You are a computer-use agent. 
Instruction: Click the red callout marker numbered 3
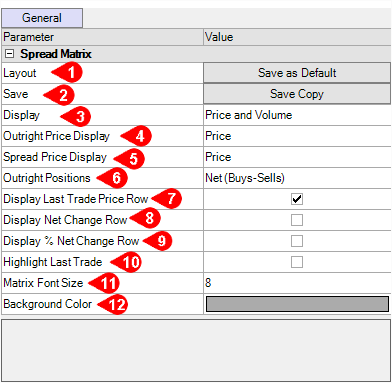pos(76,117)
